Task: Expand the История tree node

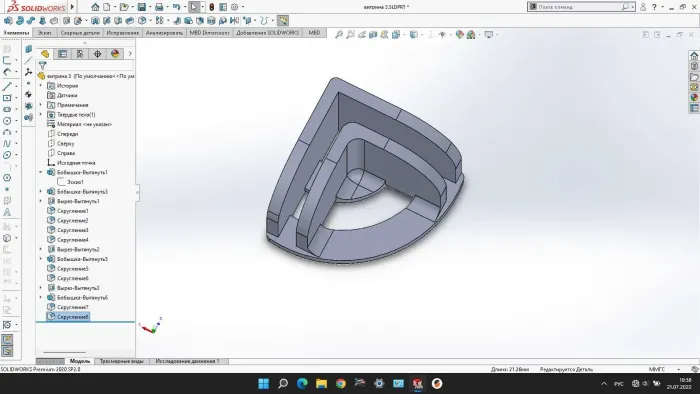Action: 41,86
